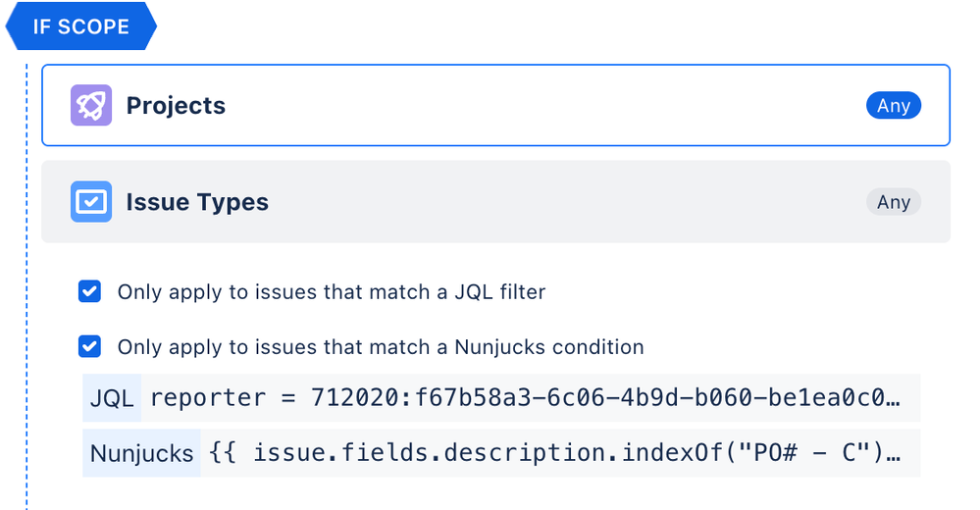
Task: Click the blue checkmark Issue Types icon
Action: tap(91, 201)
